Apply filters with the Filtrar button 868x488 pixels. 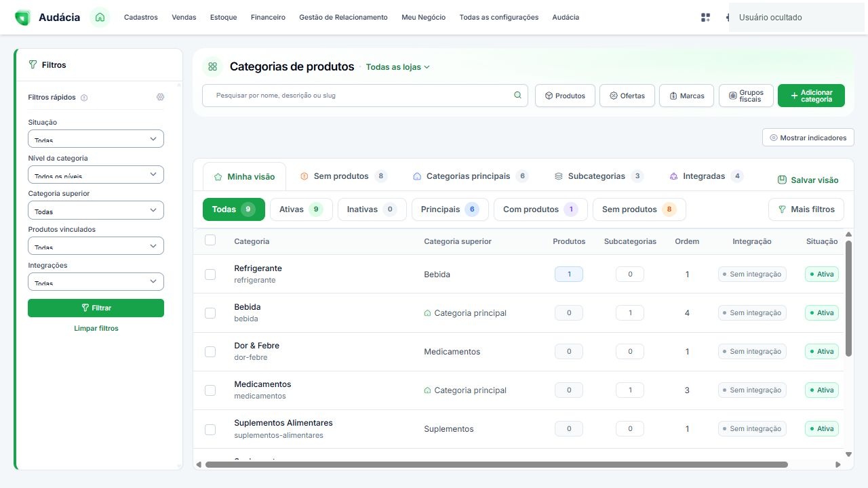96,308
